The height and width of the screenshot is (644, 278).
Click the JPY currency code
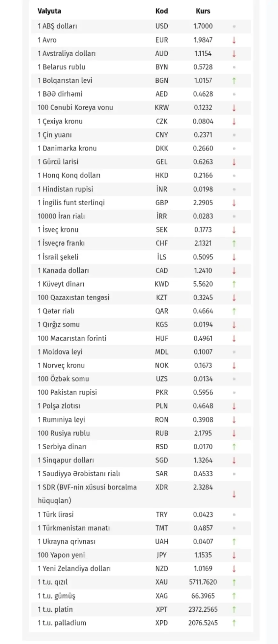tap(161, 555)
